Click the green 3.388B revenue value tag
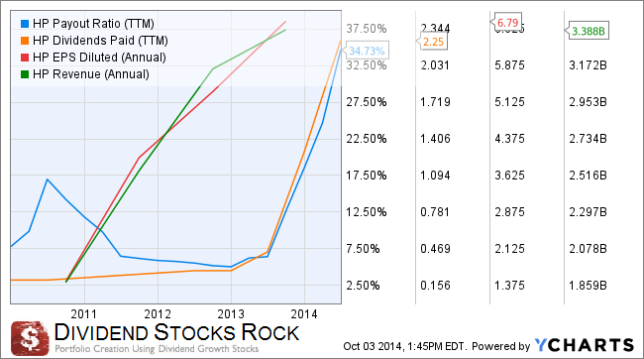644x359 pixels. (588, 31)
